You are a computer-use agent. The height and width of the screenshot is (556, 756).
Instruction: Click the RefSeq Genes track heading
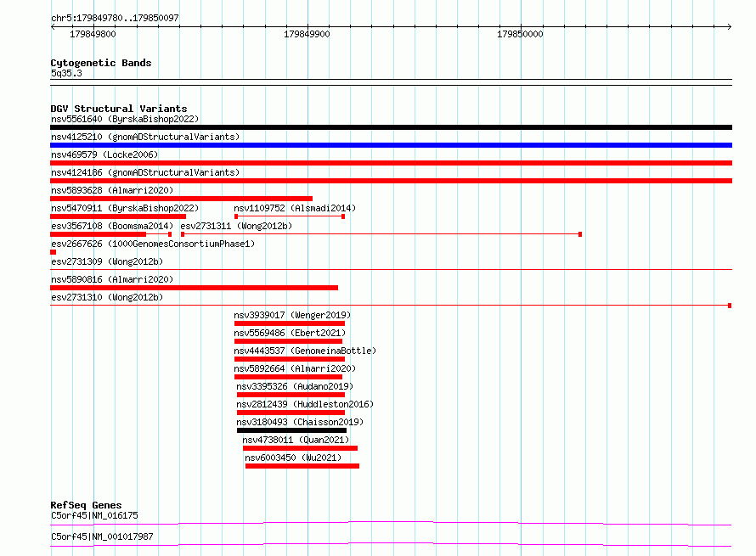(x=86, y=505)
